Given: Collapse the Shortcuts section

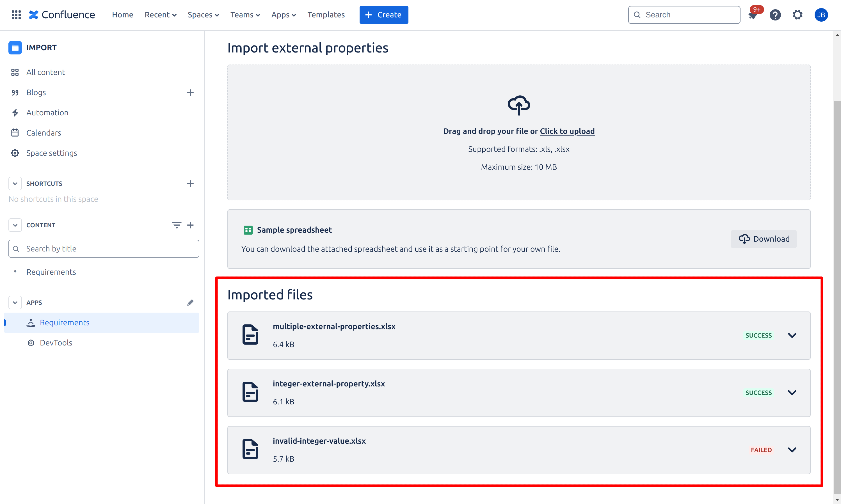Looking at the screenshot, I should [15, 184].
